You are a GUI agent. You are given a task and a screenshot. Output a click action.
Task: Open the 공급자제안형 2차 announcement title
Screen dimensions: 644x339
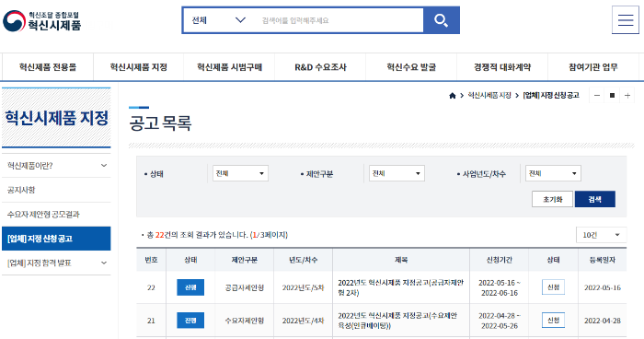click(x=400, y=287)
